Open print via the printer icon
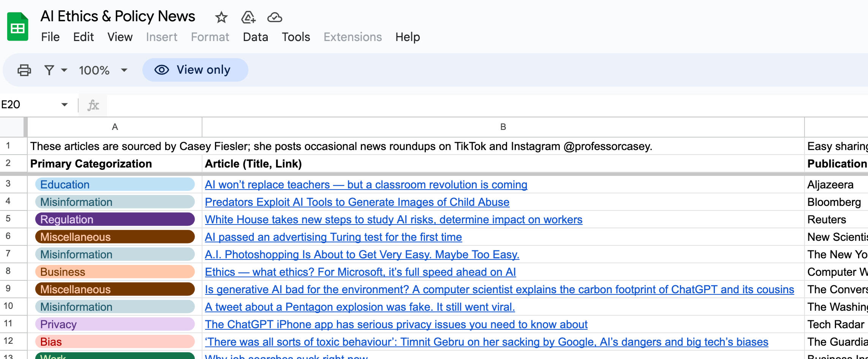Image resolution: width=868 pixels, height=359 pixels. pos(24,70)
